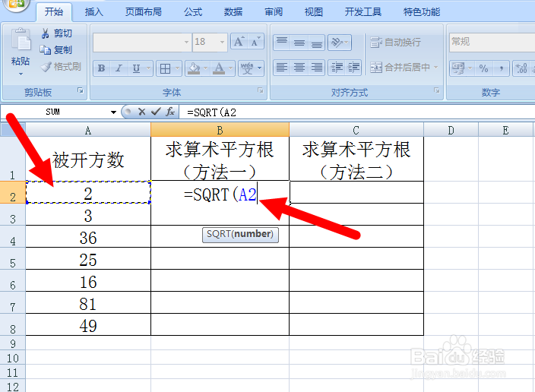Screen dimensions: 535x392
Task: Click the text orientation icon
Action: point(337,43)
